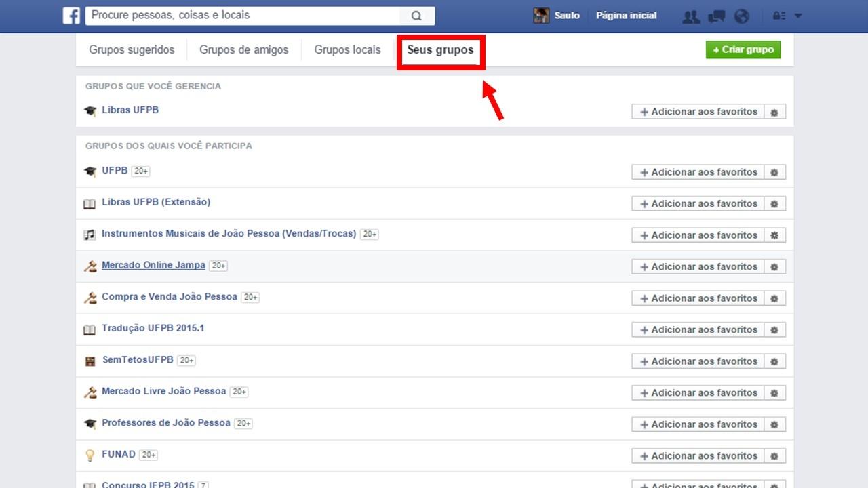The height and width of the screenshot is (488, 868).
Task: Add Instrumentos Musicais group to favorites
Action: pos(698,235)
